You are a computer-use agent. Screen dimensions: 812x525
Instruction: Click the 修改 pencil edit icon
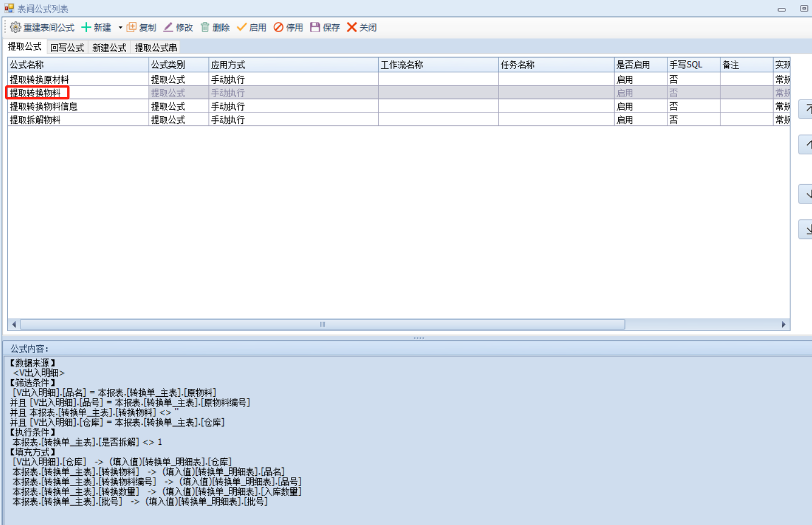click(168, 27)
